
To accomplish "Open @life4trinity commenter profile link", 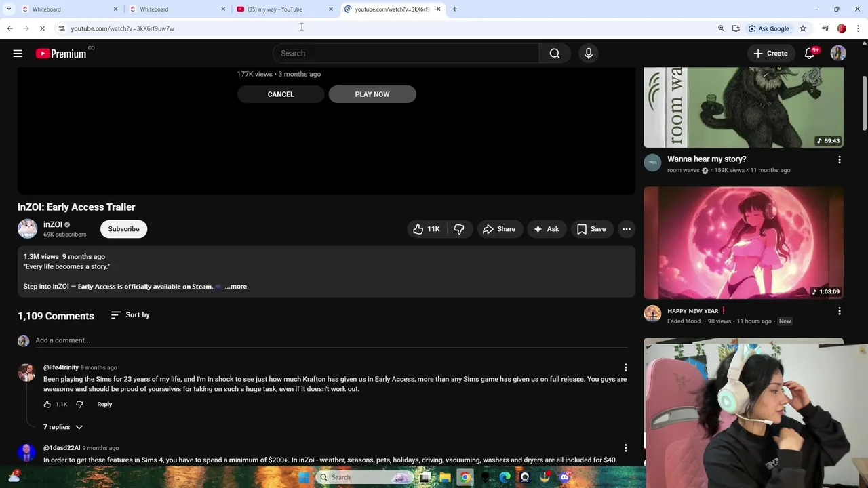I will (61, 367).
